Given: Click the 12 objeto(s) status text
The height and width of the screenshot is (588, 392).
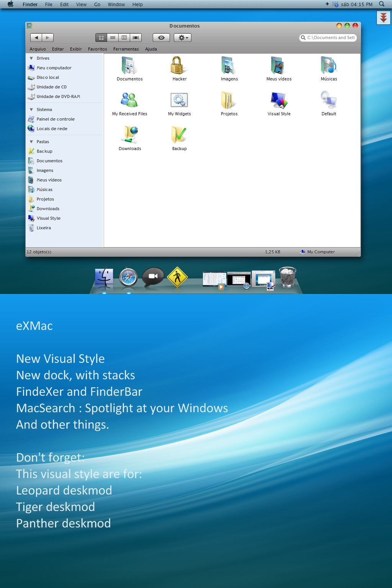Looking at the screenshot, I should coord(39,252).
